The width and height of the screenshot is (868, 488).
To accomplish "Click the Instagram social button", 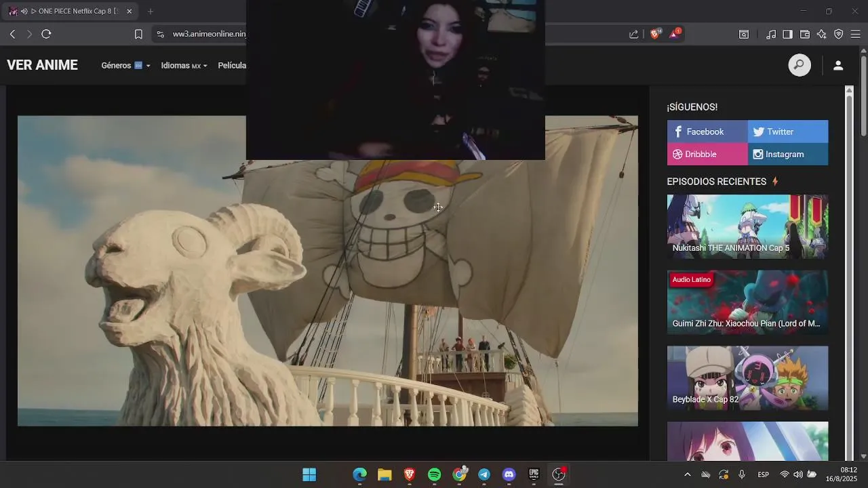I will [x=788, y=154].
